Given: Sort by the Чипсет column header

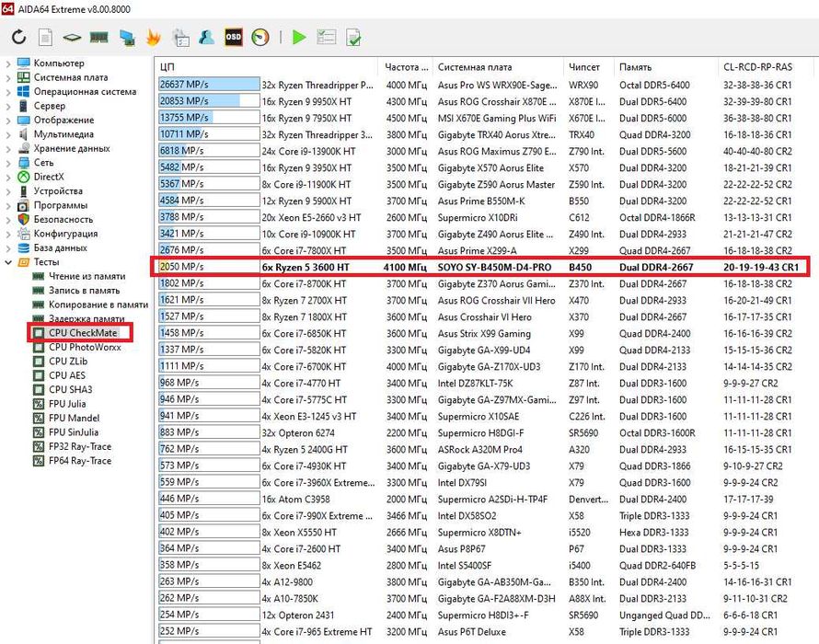Looking at the screenshot, I should [x=589, y=67].
